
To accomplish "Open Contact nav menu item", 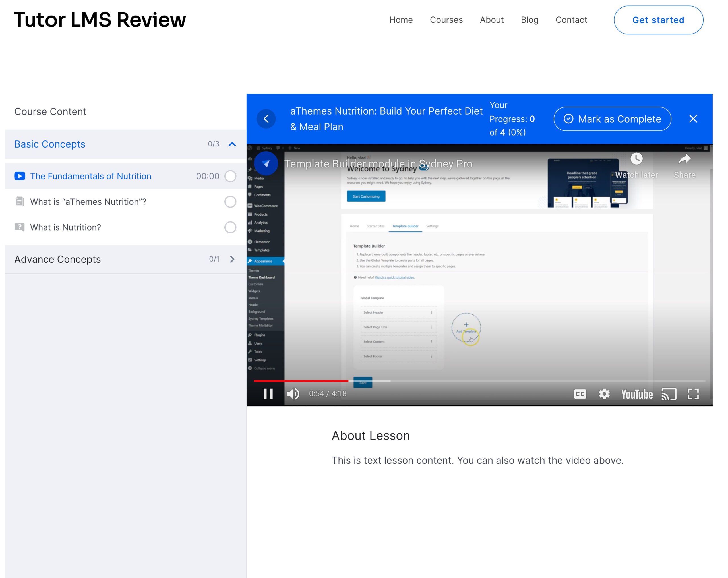I will tap(571, 20).
